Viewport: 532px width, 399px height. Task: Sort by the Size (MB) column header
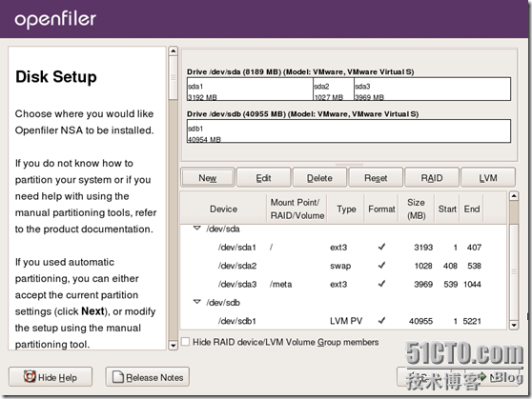pos(416,209)
